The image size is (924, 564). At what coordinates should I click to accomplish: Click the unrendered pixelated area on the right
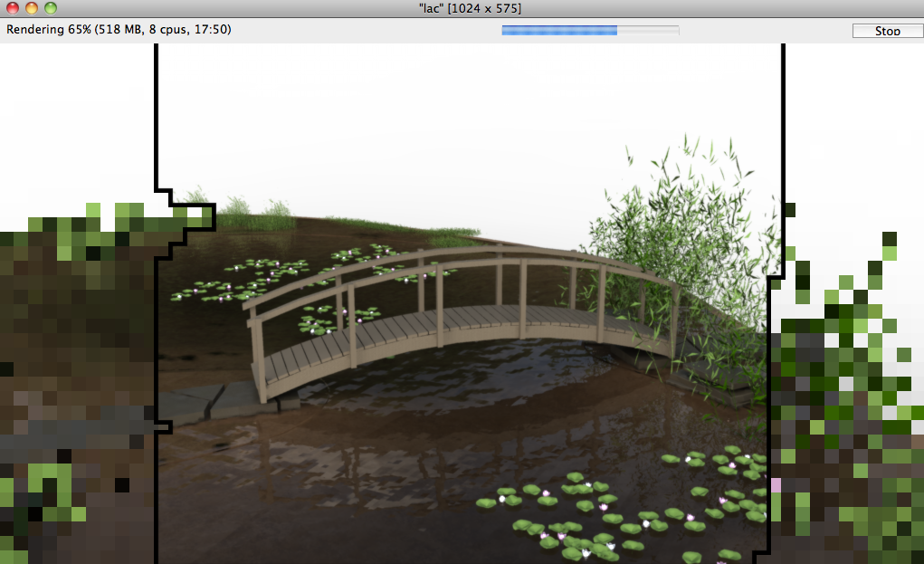pos(846,407)
